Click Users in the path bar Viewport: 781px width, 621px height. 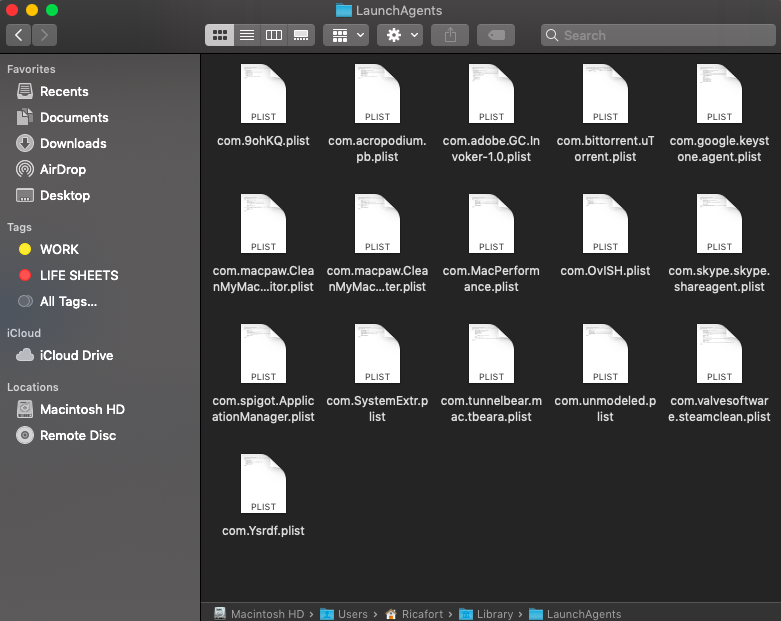(x=352, y=614)
